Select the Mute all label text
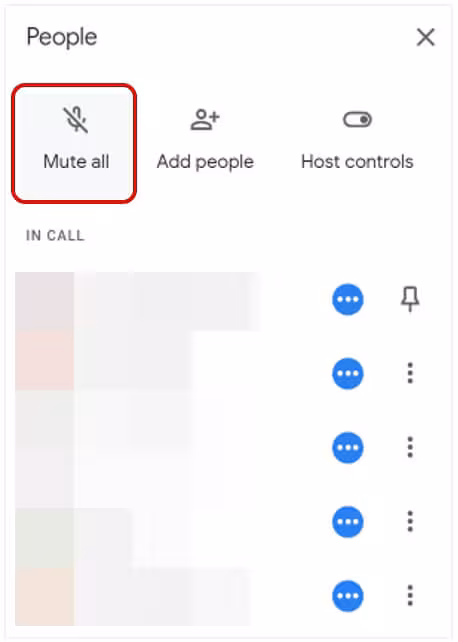The width and height of the screenshot is (458, 642). point(76,161)
